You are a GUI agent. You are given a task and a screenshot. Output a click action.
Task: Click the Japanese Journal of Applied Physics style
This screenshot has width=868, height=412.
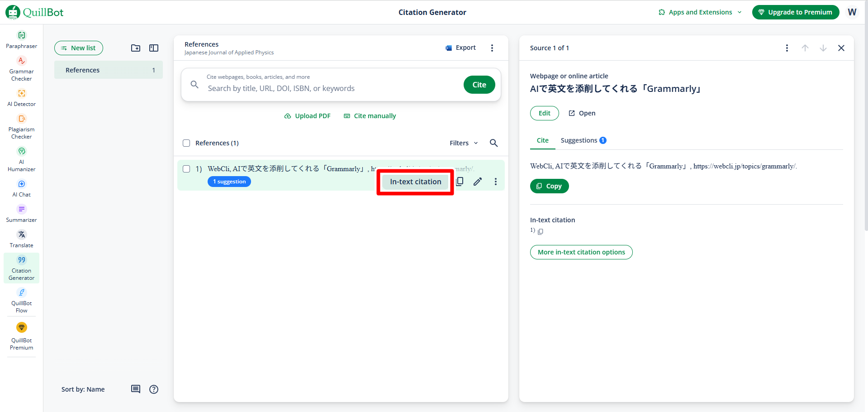tap(229, 53)
